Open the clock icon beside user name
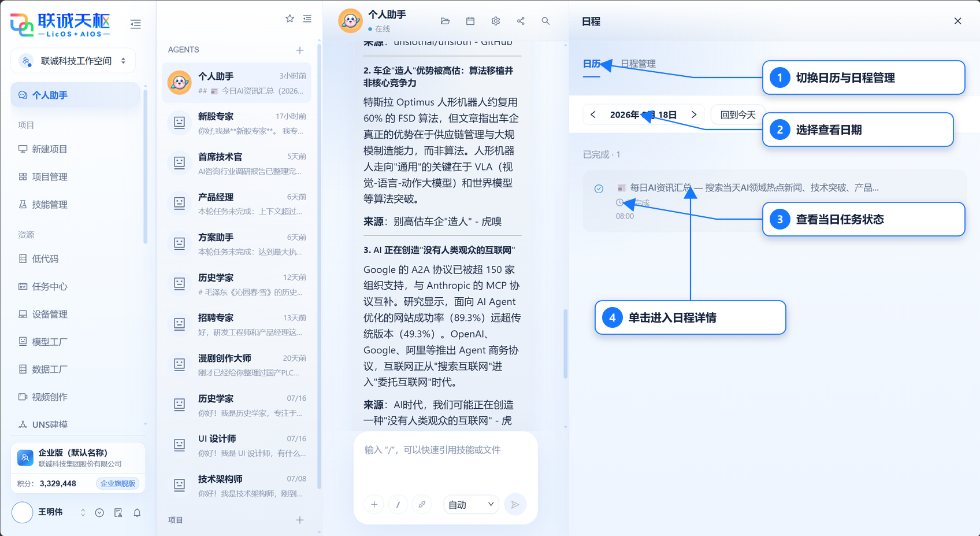Screen dimensions: 980x536 (99, 513)
